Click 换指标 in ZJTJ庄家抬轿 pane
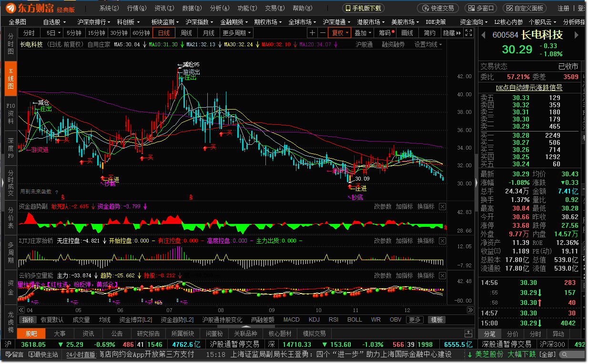Image resolution: width=589 pixels, height=364 pixels. (426, 241)
